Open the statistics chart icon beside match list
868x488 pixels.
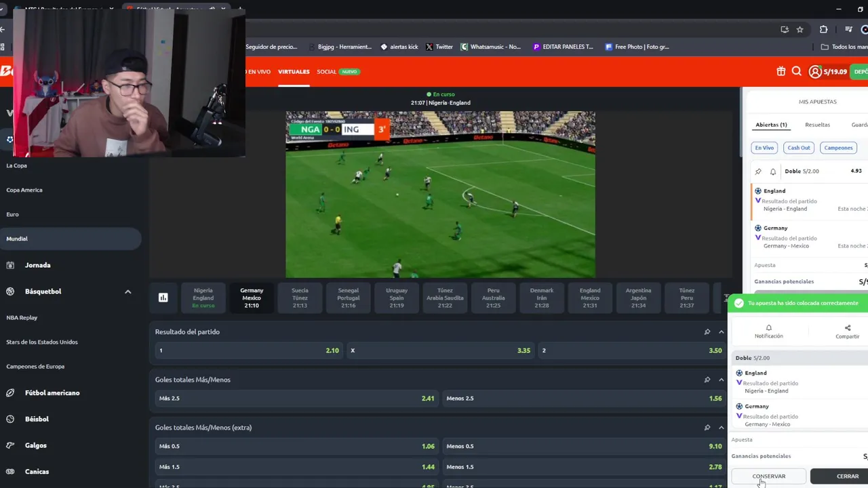click(x=163, y=298)
